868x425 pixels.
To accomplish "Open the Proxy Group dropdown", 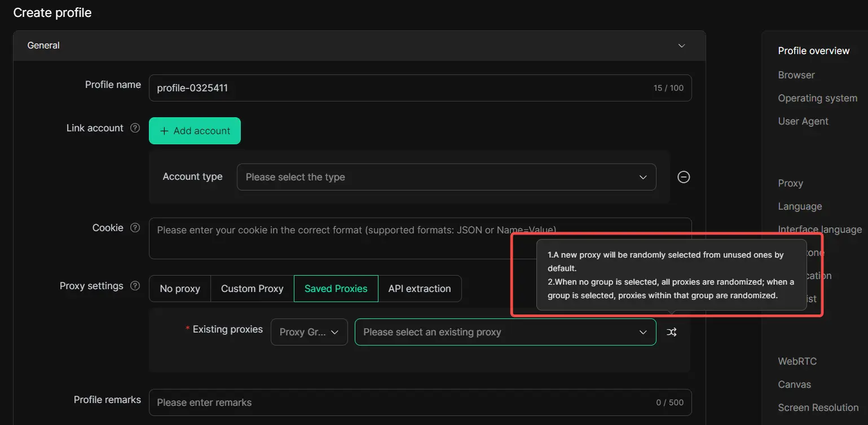I will [x=309, y=332].
